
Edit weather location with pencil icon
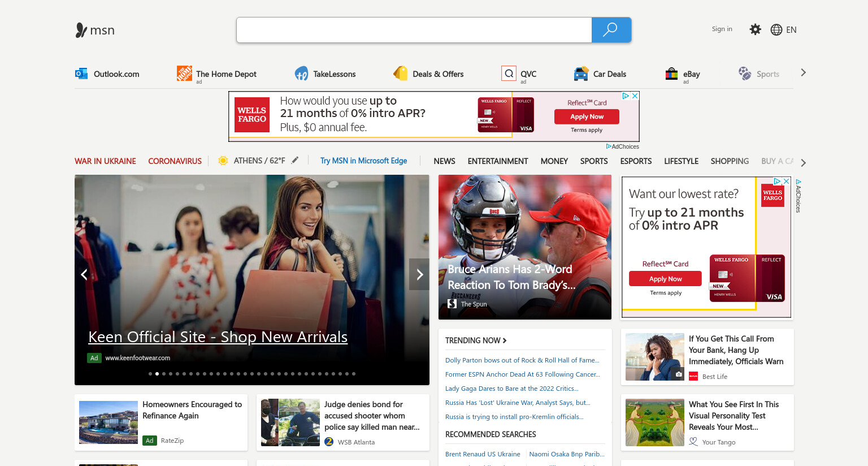(294, 161)
